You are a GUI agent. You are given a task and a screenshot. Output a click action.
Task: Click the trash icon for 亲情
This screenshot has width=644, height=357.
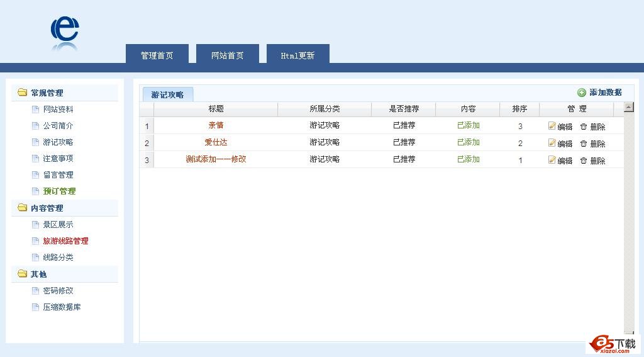tap(583, 127)
